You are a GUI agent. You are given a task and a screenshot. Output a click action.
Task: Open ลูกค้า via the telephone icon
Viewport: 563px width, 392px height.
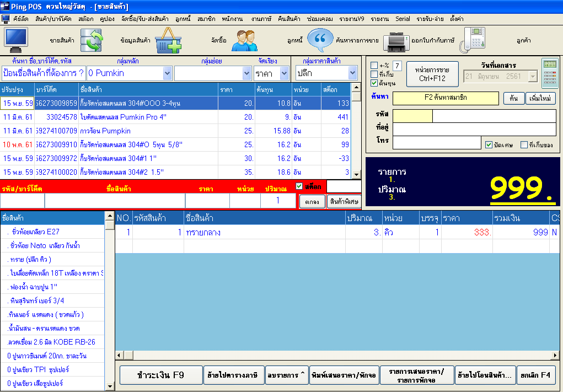coord(473,40)
